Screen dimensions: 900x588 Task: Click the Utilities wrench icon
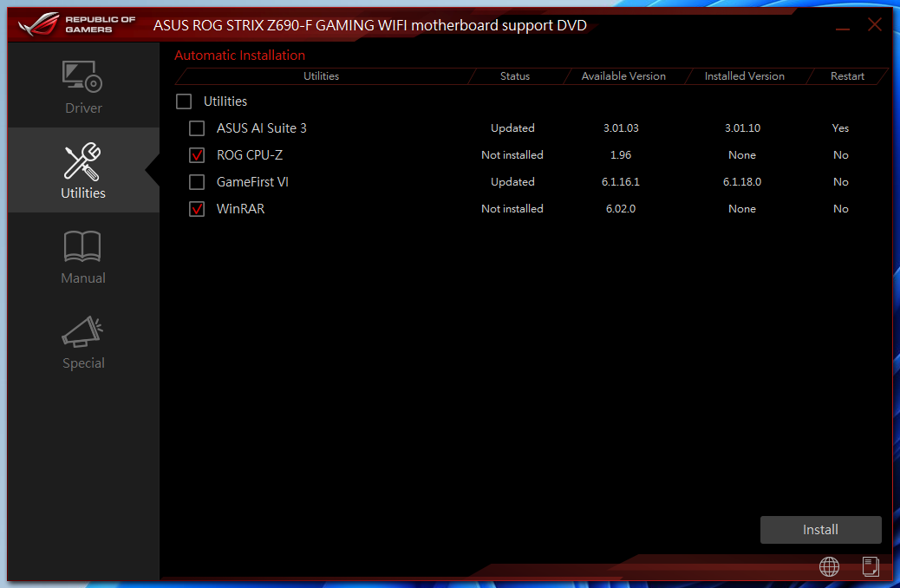tap(82, 161)
